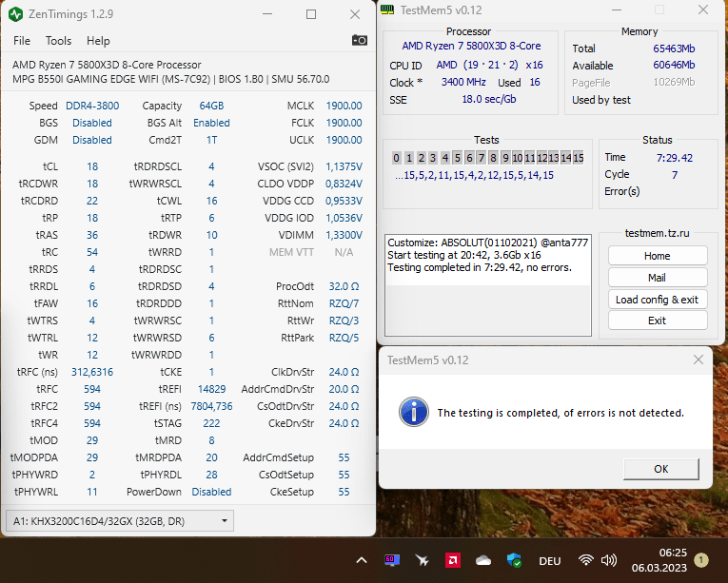Click the 64GB capacity value
Screen dimensions: 728x583
211,106
